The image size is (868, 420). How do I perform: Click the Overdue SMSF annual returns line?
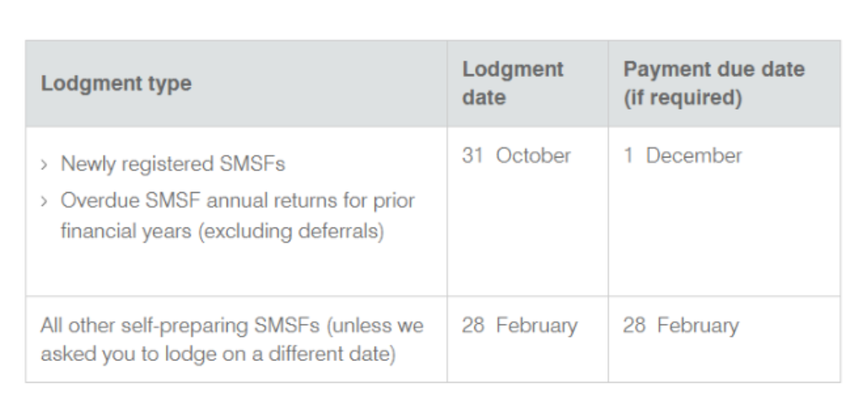pos(238,201)
